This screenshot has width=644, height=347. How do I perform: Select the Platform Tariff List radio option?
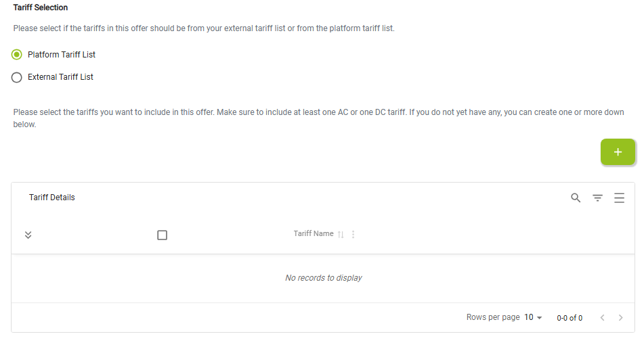tap(17, 55)
